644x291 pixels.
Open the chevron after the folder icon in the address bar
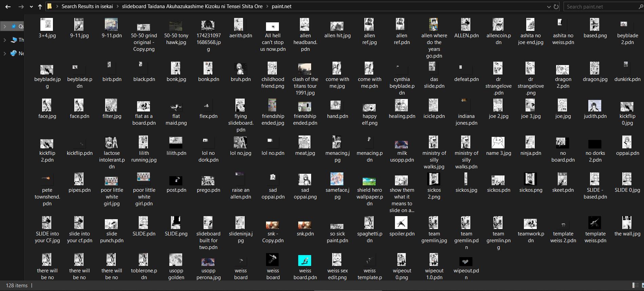[x=57, y=6]
